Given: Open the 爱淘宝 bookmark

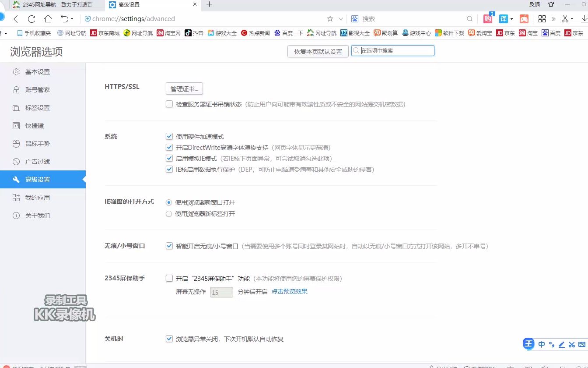Looking at the screenshot, I should click(x=480, y=33).
